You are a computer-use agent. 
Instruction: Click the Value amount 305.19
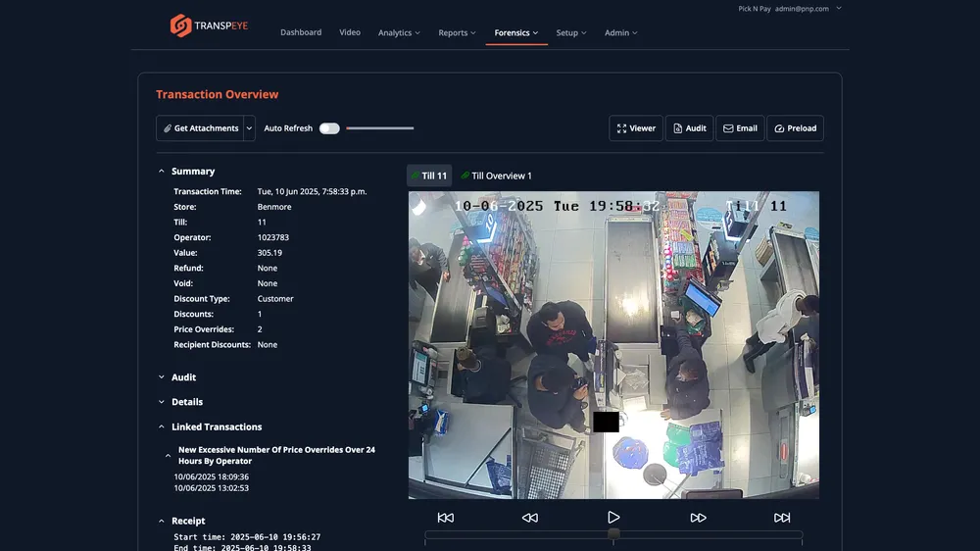pyautogui.click(x=269, y=253)
